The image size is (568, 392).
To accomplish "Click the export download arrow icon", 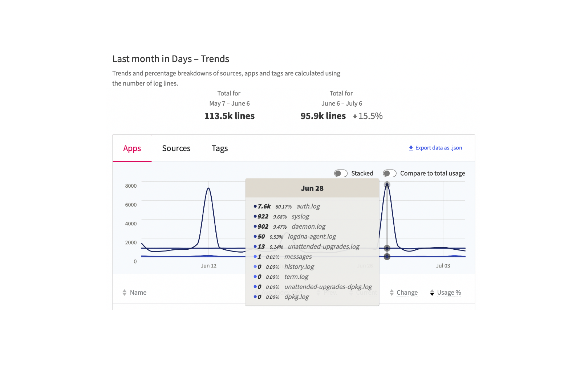I will (x=411, y=148).
